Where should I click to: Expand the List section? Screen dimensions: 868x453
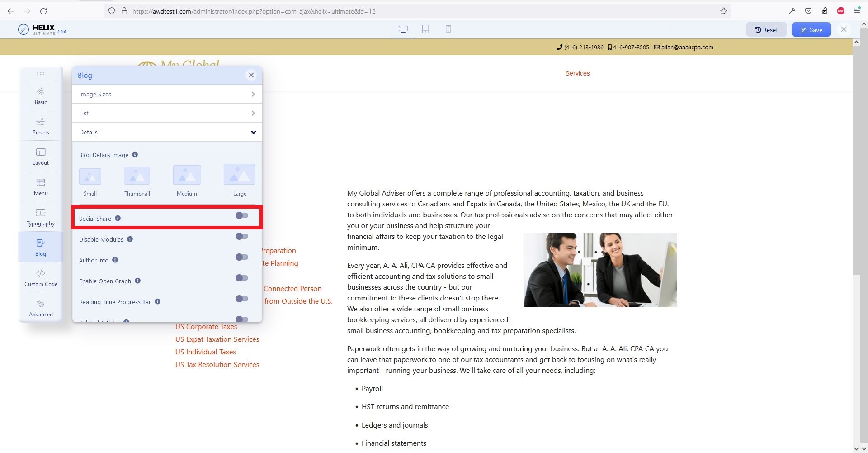click(167, 113)
